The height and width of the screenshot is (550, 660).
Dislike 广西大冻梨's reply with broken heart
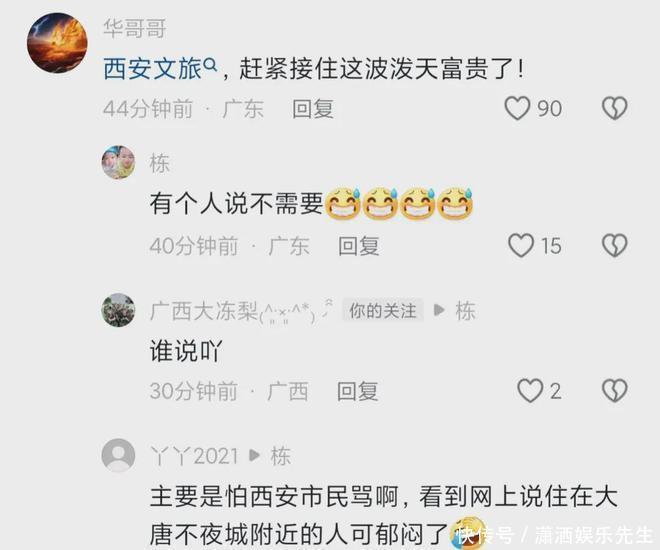point(615,391)
